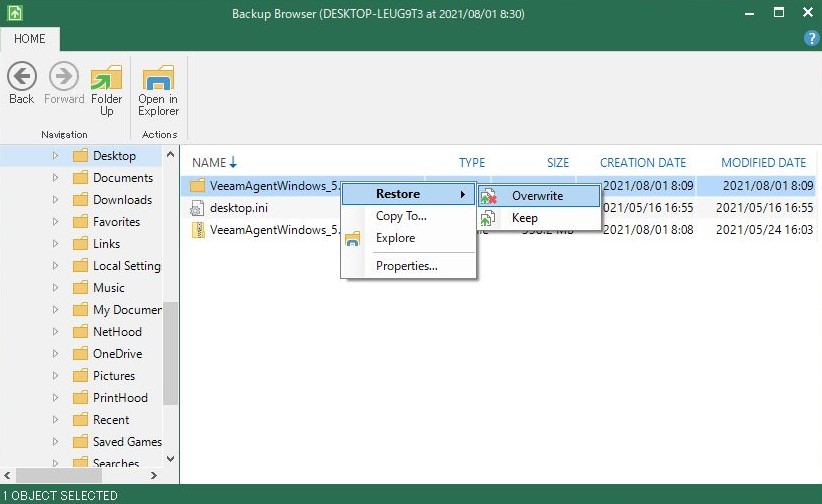Choose Explore from context menu
The width and height of the screenshot is (822, 504).
(408, 238)
